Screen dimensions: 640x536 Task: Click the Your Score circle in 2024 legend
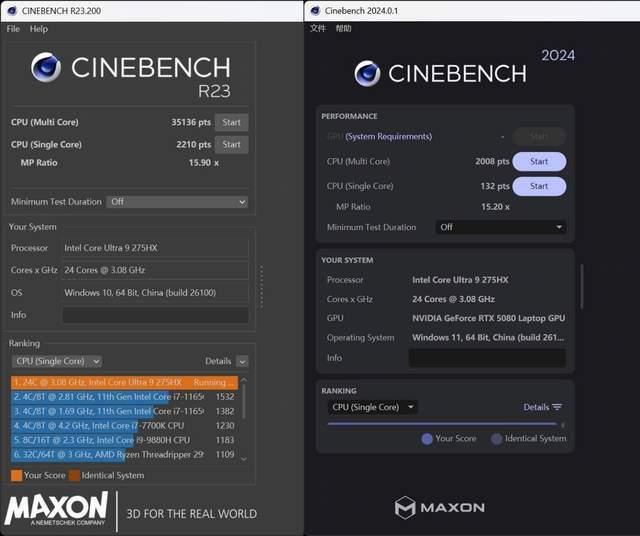(427, 439)
